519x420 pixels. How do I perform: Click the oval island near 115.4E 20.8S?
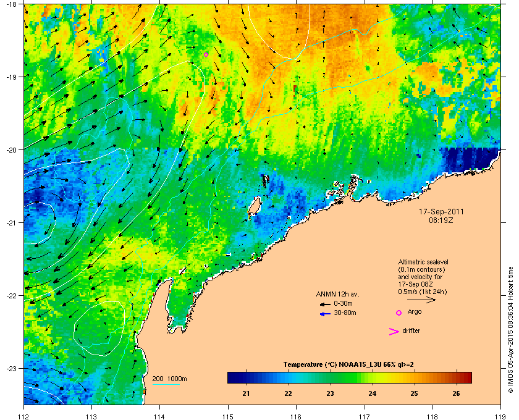pos(254,207)
